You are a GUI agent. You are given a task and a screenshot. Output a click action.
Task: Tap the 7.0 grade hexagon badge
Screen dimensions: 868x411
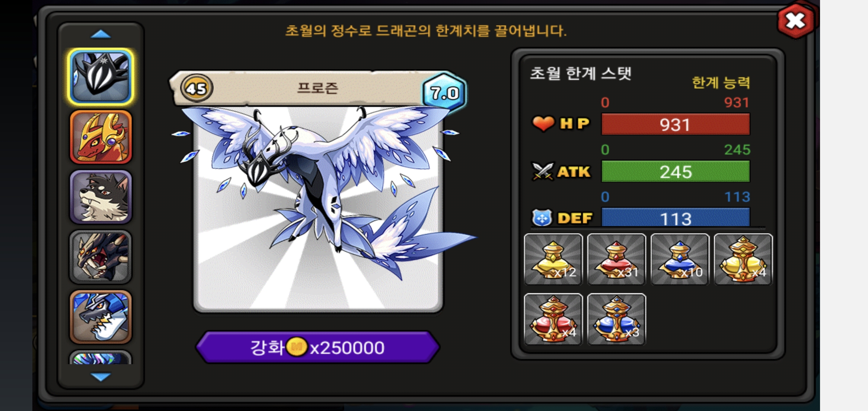444,92
